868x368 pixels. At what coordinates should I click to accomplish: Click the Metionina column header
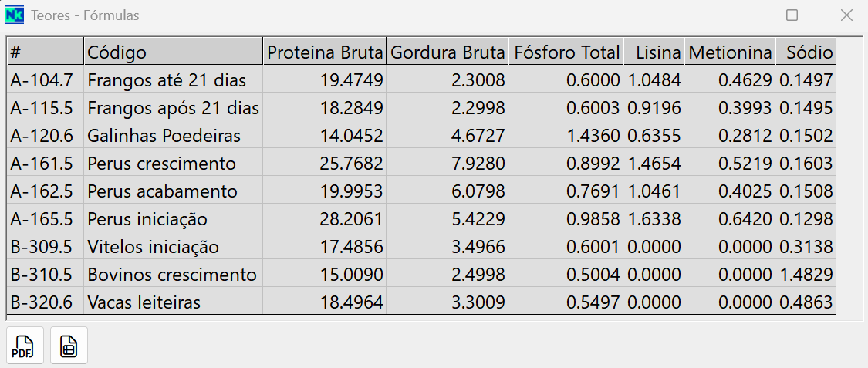point(730,52)
